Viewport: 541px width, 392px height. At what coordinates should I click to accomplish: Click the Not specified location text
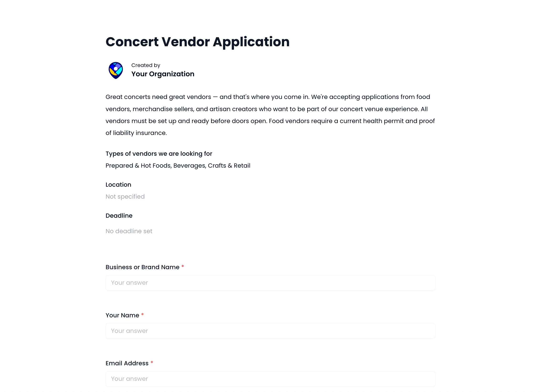125,196
